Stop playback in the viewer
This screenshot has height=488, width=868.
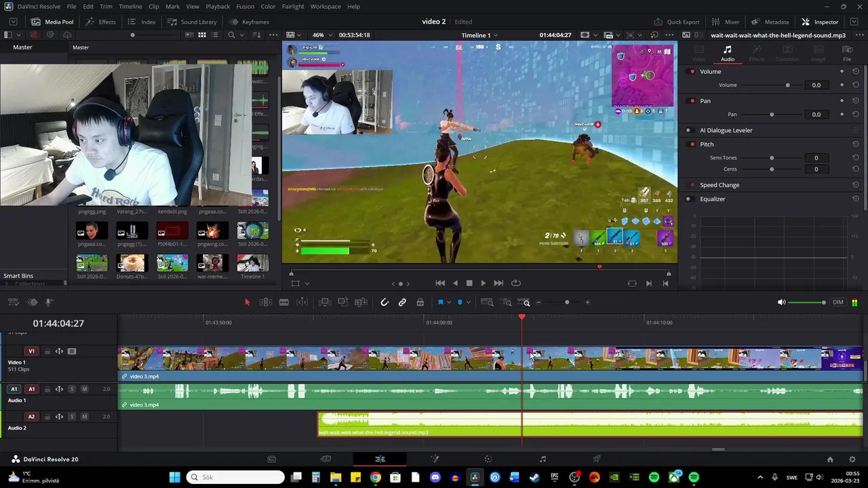point(469,283)
